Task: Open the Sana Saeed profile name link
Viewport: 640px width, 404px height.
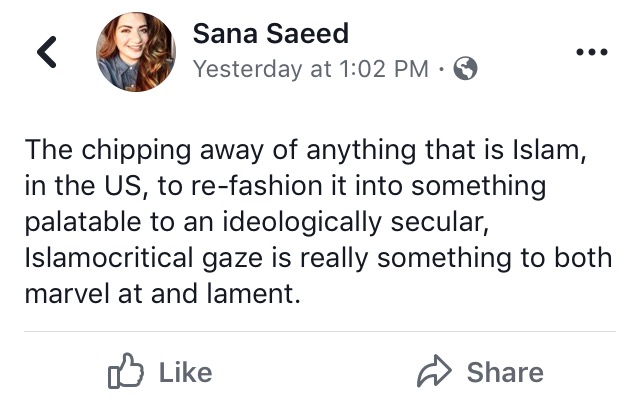Action: point(270,34)
